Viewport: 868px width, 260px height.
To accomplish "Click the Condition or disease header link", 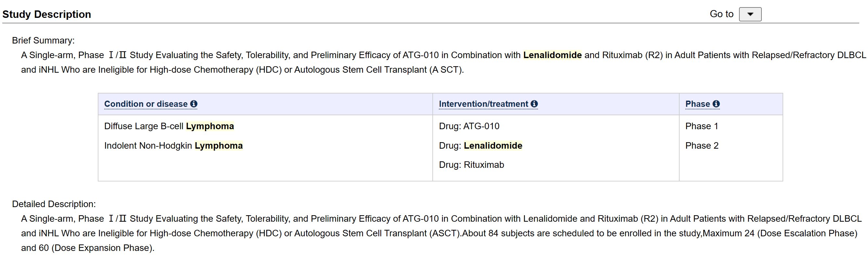I will (146, 104).
